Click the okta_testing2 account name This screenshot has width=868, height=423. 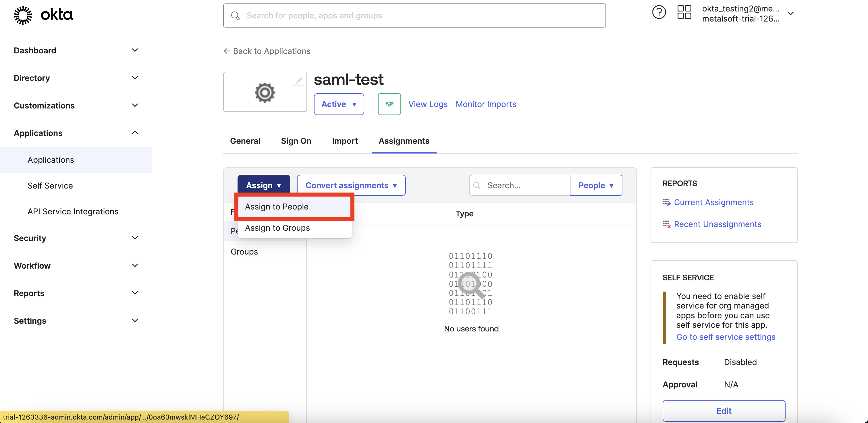click(x=740, y=9)
